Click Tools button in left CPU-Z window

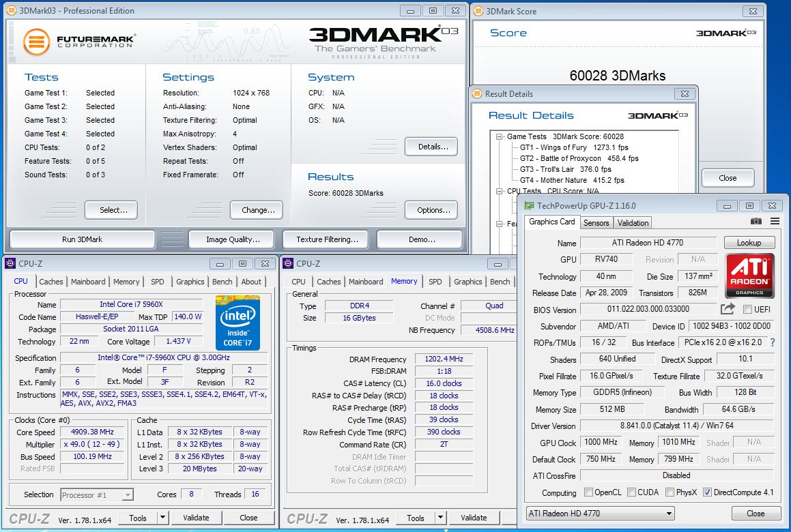(x=138, y=518)
